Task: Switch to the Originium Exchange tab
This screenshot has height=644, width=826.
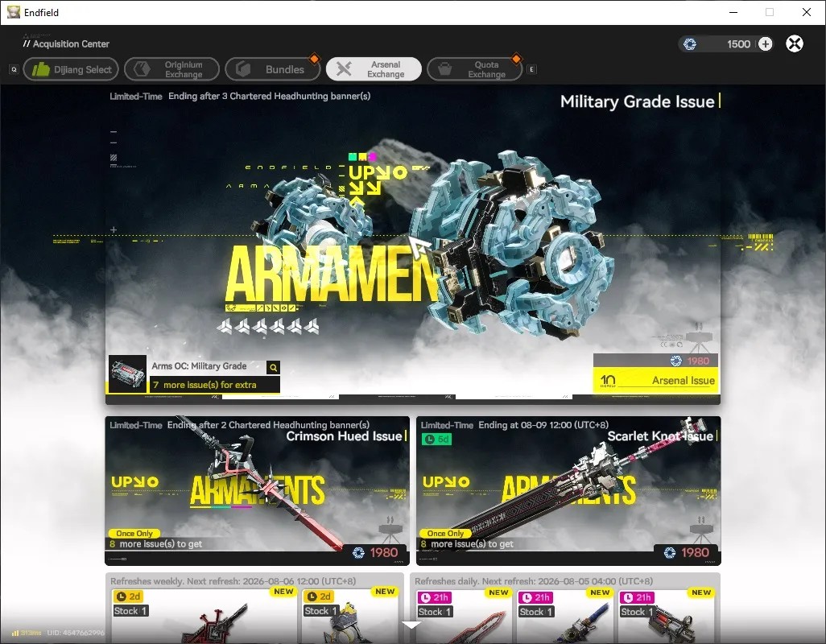Action: coord(171,69)
